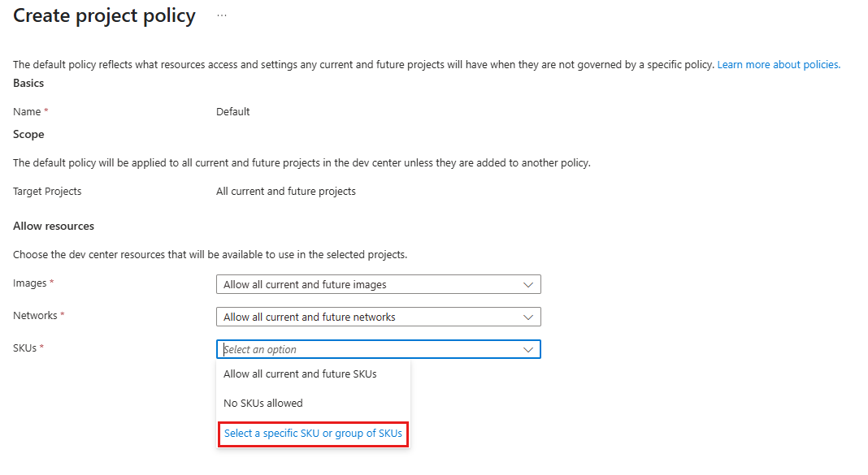Open the Networks allow-resources dropdown
This screenshot has height=475, width=868.
378,317
